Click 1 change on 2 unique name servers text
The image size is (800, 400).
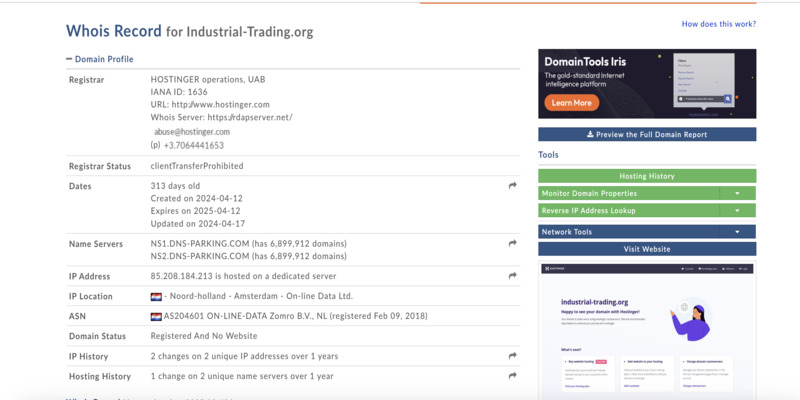click(x=242, y=376)
